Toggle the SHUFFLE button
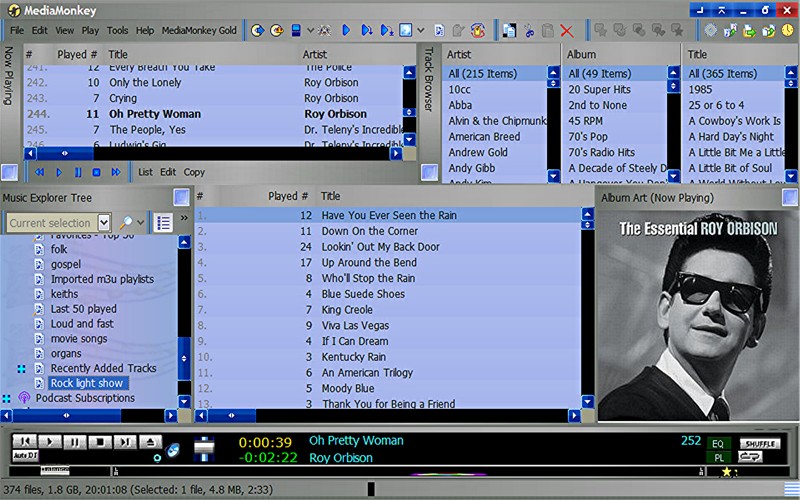Viewport: 800px width, 500px height. [760, 443]
